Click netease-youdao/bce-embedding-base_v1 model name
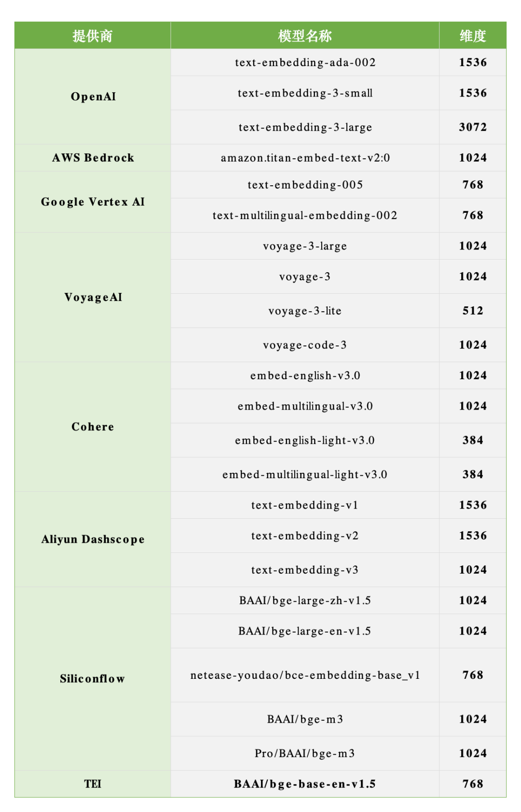Viewport: 521px width, 812px height. pos(305,675)
